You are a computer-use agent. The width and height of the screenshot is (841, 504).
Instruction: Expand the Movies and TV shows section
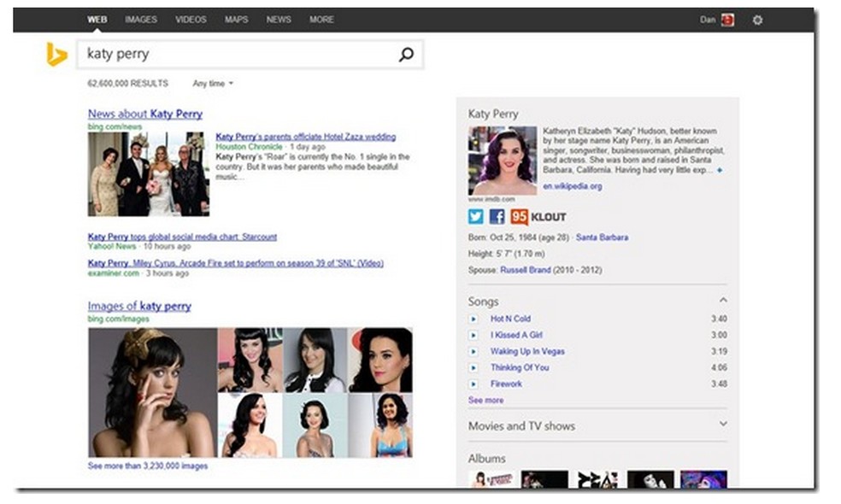click(724, 425)
